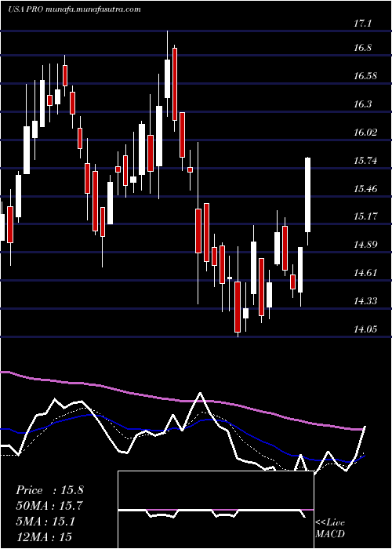392x549 pixels.
Task: Click the 15.74 price axis label
Action: (x=365, y=161)
